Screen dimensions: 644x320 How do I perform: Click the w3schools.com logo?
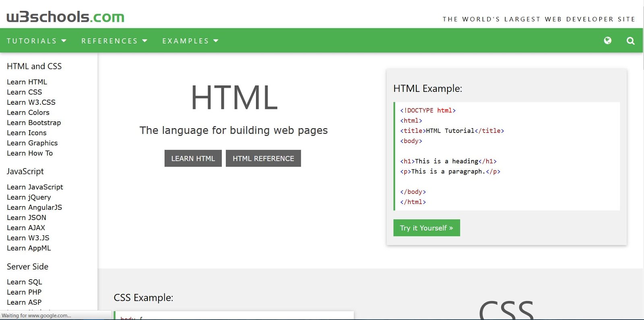pyautogui.click(x=66, y=17)
